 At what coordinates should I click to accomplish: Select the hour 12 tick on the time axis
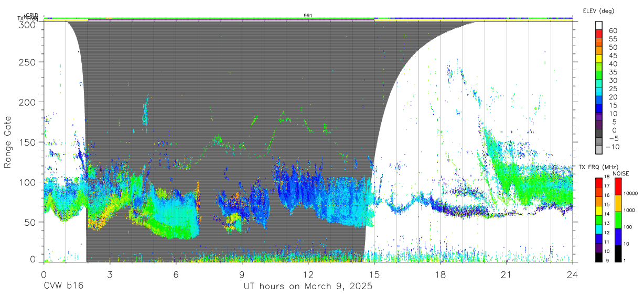click(308, 274)
